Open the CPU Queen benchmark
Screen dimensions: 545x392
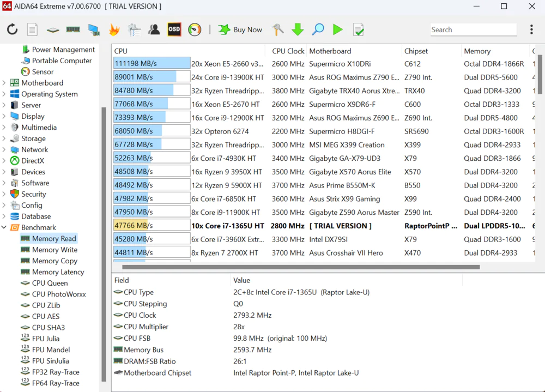click(44, 283)
